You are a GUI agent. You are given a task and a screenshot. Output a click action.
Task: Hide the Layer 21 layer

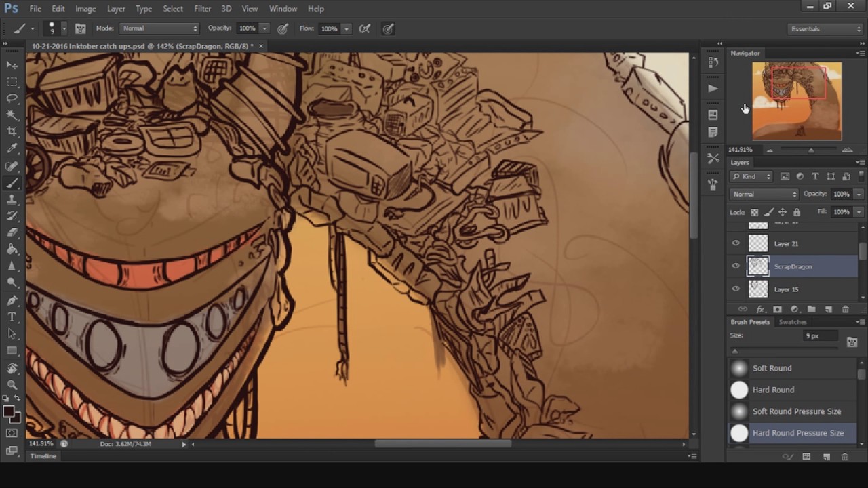[x=736, y=243]
